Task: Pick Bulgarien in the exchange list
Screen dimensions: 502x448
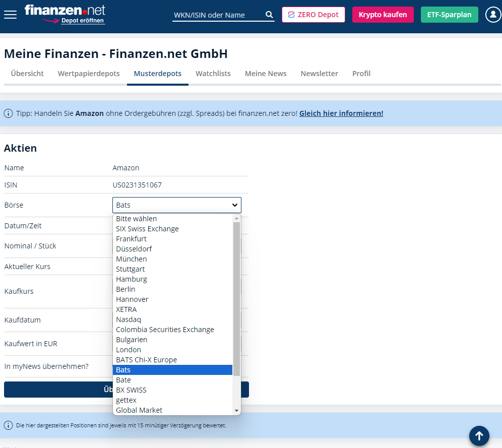Action: (172, 340)
